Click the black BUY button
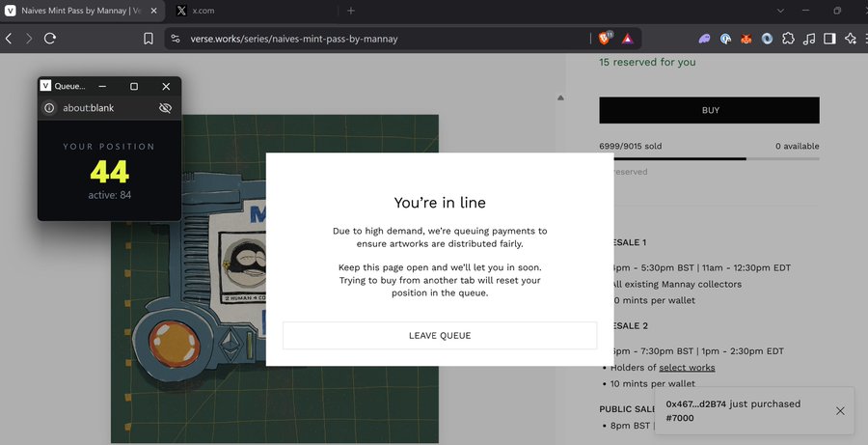Image resolution: width=868 pixels, height=445 pixels. pyautogui.click(x=709, y=110)
